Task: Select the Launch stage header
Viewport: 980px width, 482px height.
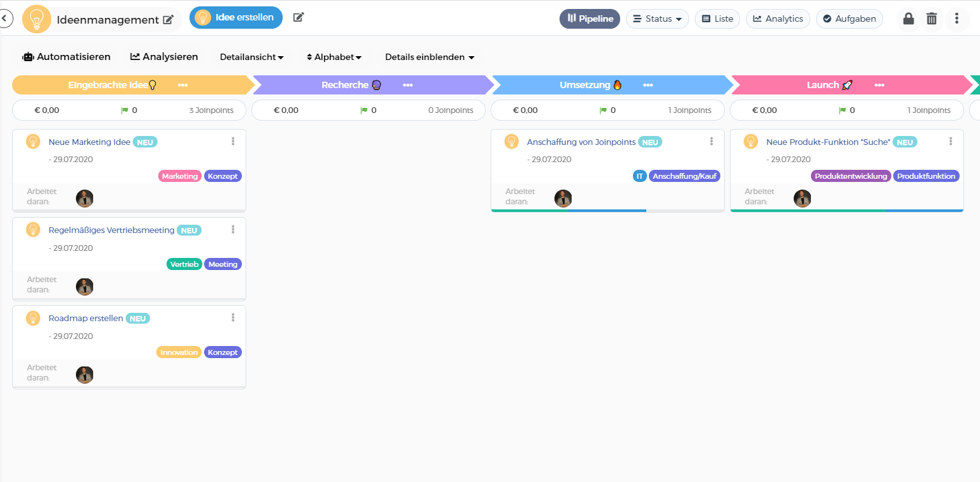Action: tap(852, 85)
